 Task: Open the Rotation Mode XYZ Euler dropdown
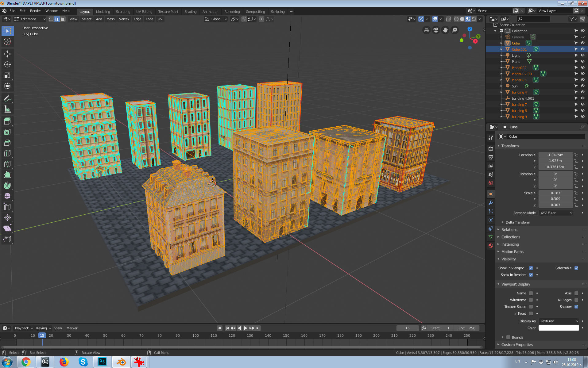pyautogui.click(x=556, y=213)
